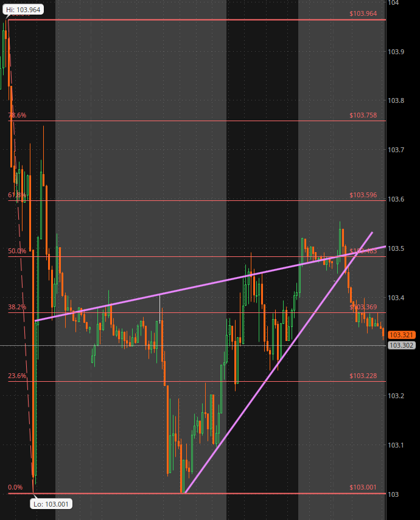Viewport: 420px width, 520px height.
Task: Click the orange 103.321 current price tag
Action: pyautogui.click(x=402, y=335)
